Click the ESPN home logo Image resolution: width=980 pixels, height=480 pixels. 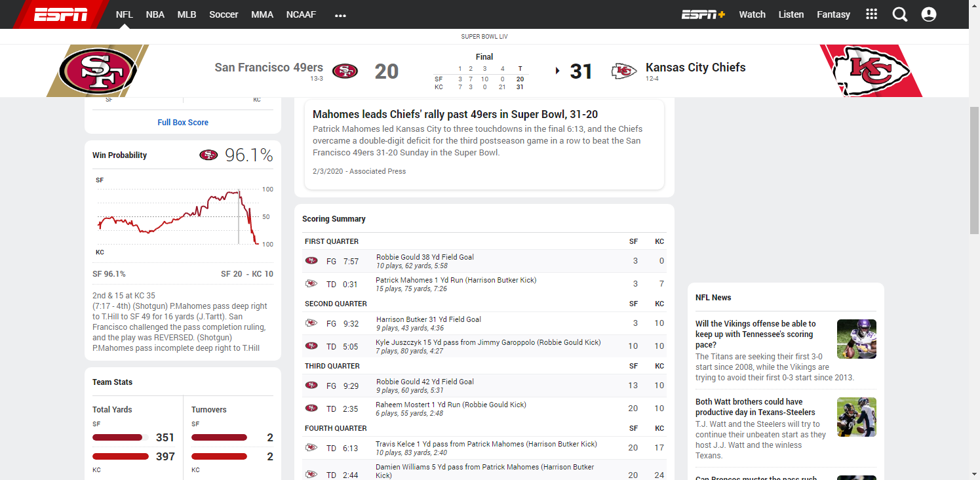coord(60,14)
